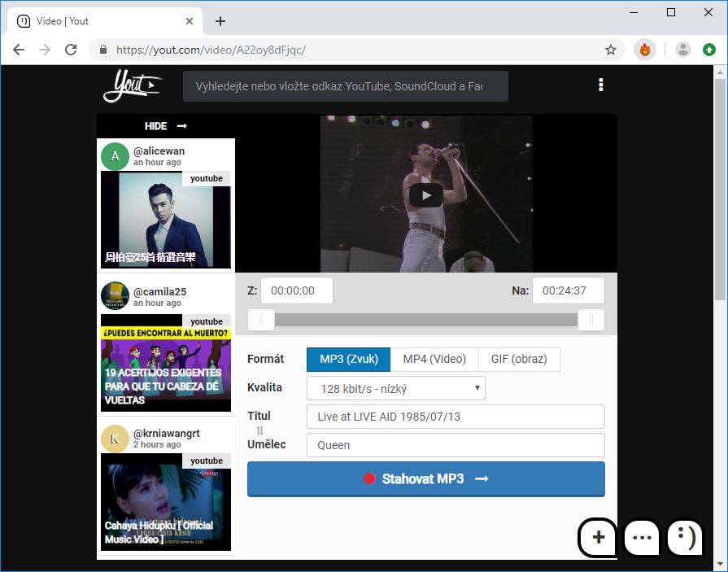
Task: Click the Kvalita label
Action: tap(264, 387)
